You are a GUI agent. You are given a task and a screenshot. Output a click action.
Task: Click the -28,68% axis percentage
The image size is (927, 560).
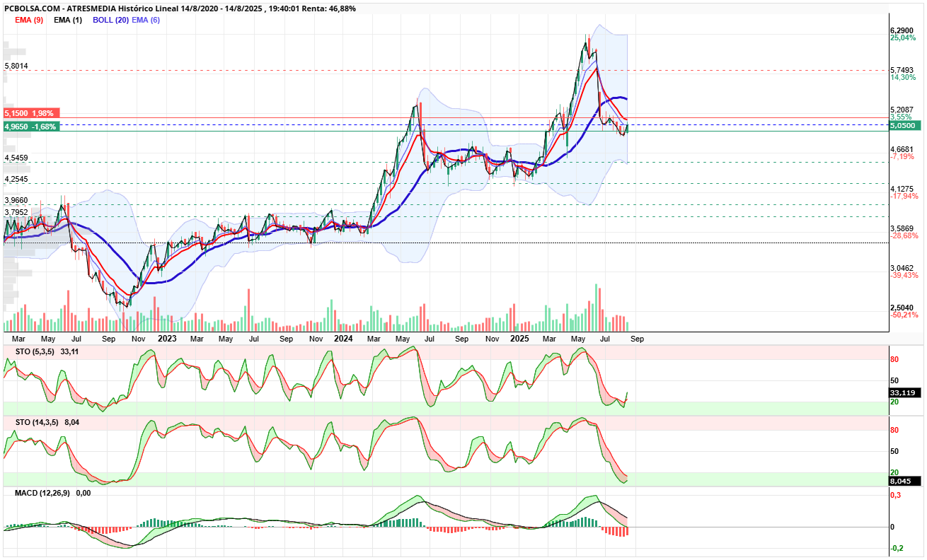(x=904, y=236)
